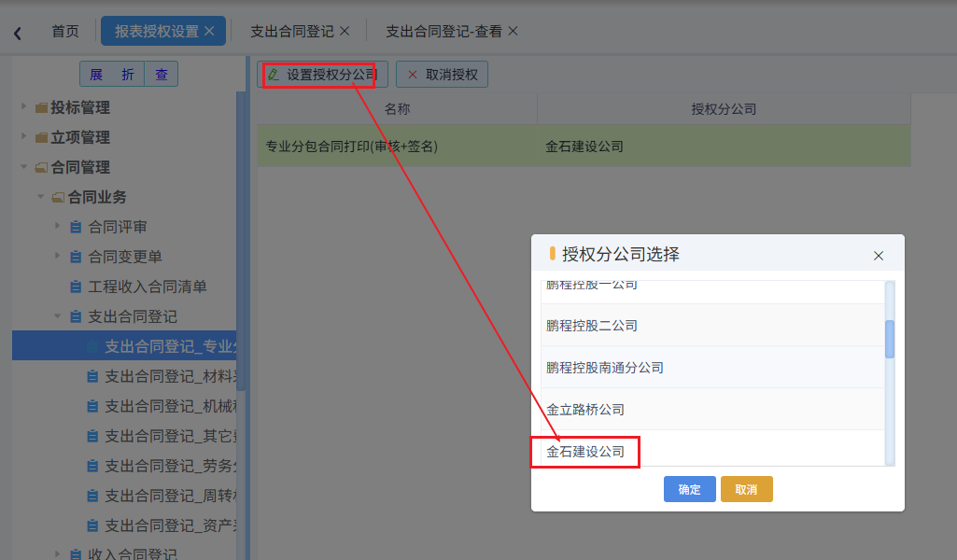Click the pencil icon on 设置授权分公司

pos(274,75)
